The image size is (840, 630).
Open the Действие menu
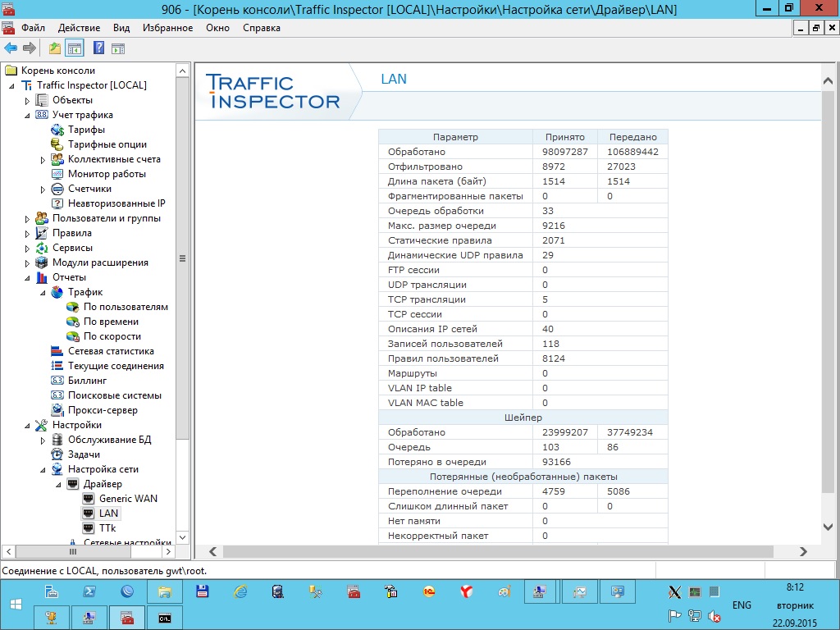coord(80,28)
